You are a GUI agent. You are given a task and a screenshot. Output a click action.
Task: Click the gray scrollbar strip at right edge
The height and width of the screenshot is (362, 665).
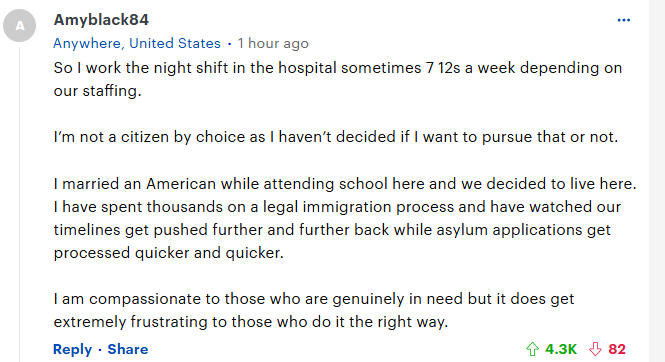tap(657, 181)
